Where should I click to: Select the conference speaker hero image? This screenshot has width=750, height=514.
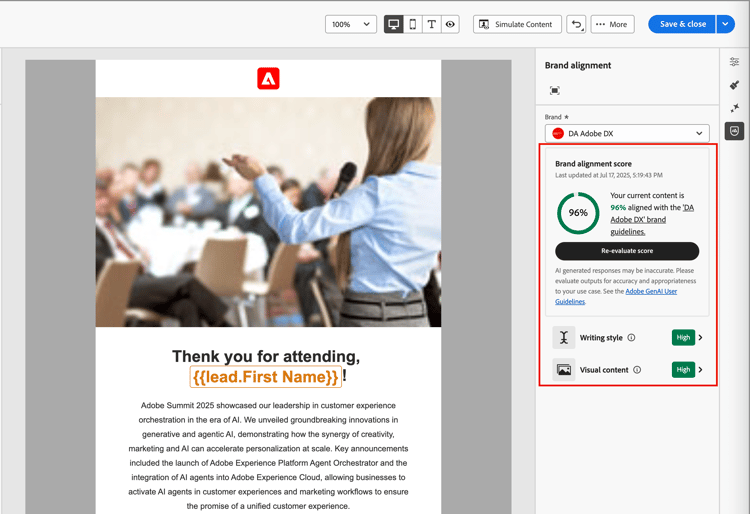click(x=268, y=212)
